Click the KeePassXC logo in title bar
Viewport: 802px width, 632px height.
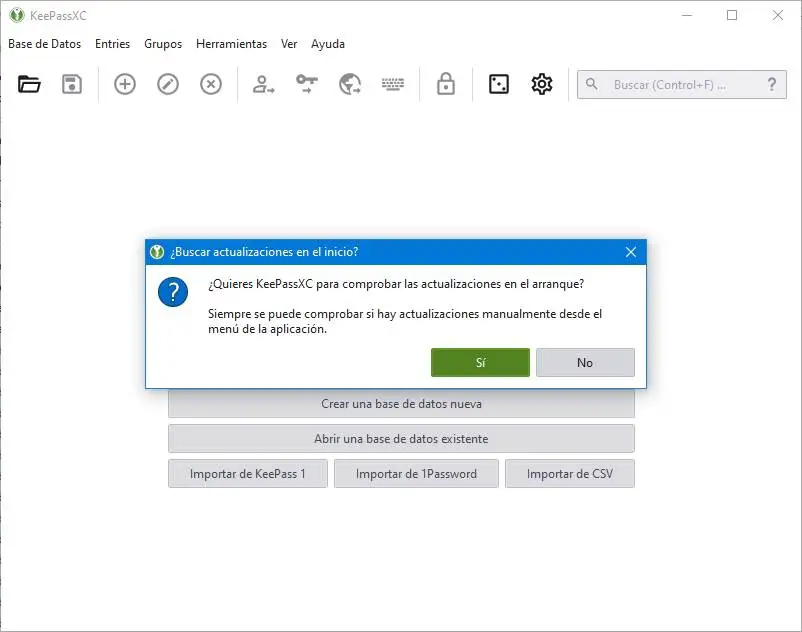[17, 15]
